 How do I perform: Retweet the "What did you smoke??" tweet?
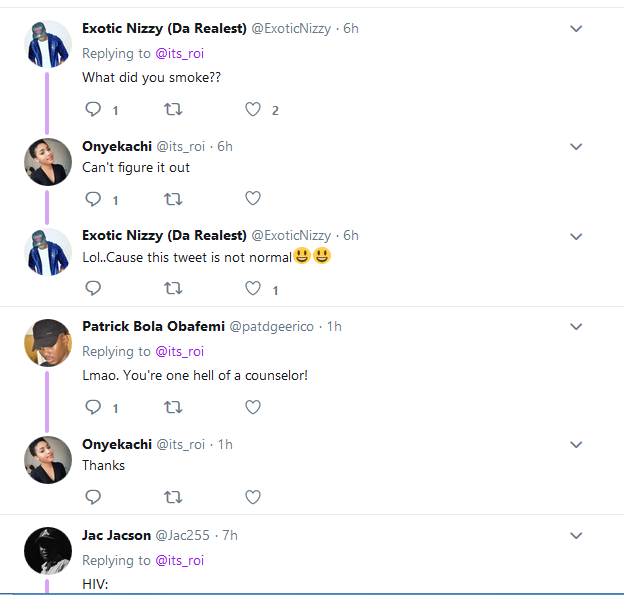(x=173, y=110)
